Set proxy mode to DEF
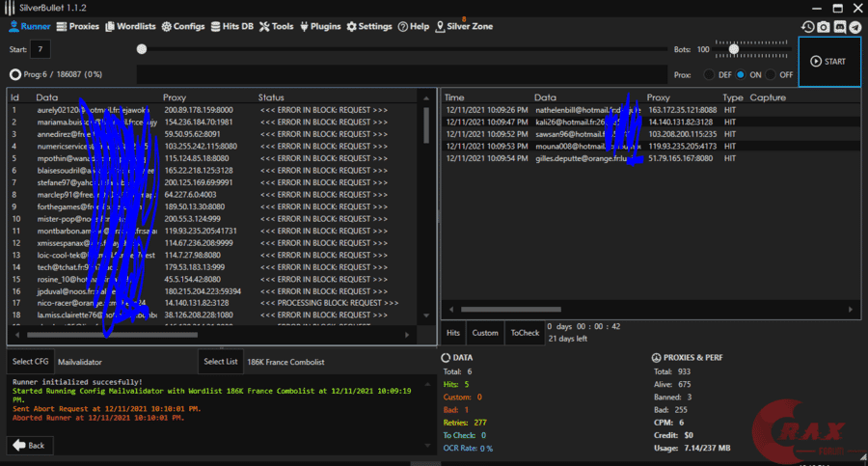Screen dimensions: 868x466 [x=710, y=74]
